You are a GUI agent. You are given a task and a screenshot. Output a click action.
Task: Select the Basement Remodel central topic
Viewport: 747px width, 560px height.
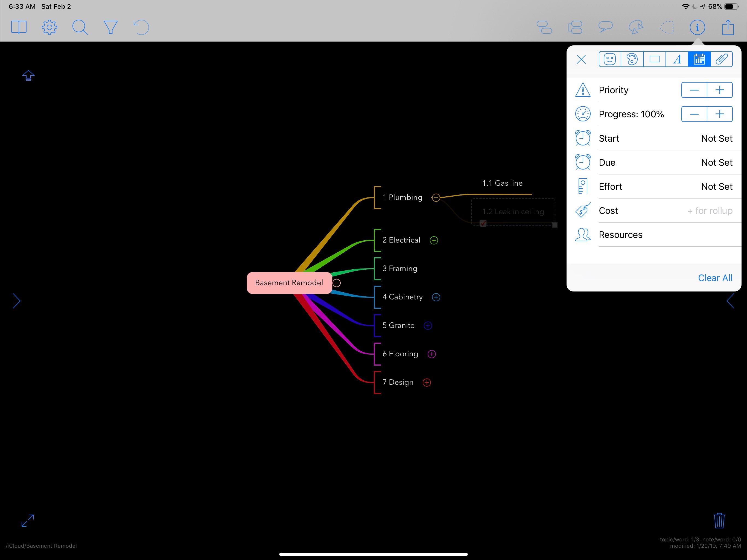[x=289, y=283]
